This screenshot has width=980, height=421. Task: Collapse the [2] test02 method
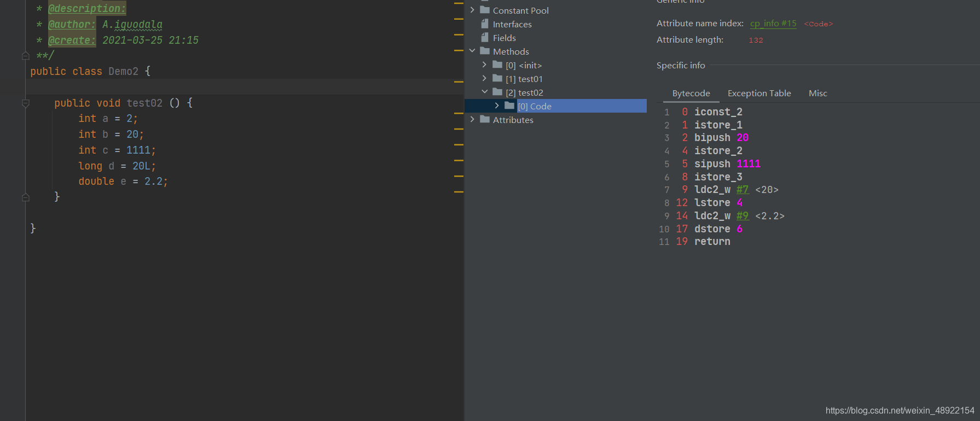pyautogui.click(x=484, y=92)
